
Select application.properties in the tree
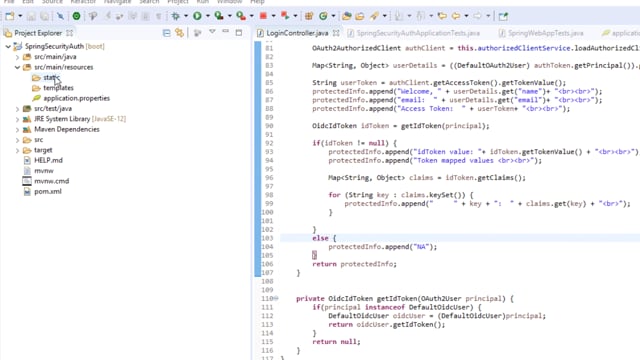(76, 98)
